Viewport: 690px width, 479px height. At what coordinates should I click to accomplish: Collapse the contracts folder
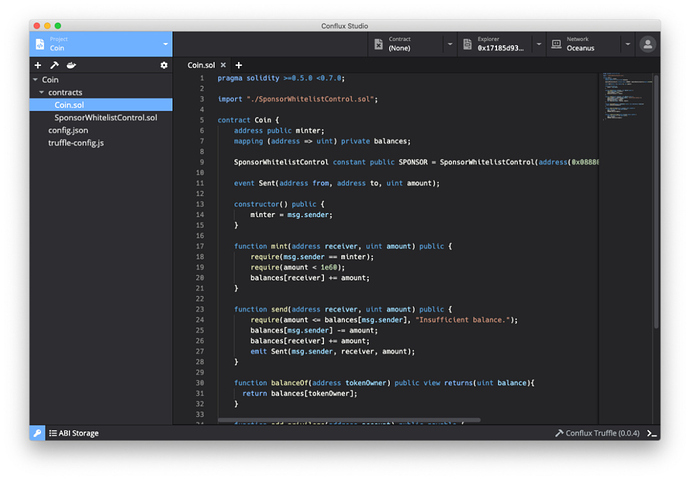[x=42, y=92]
